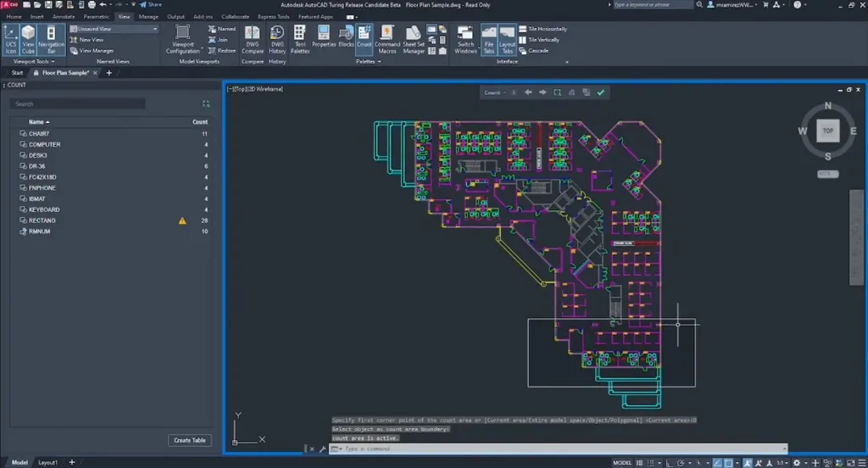Click the Share button in title bar
868x468 pixels.
[151, 4]
